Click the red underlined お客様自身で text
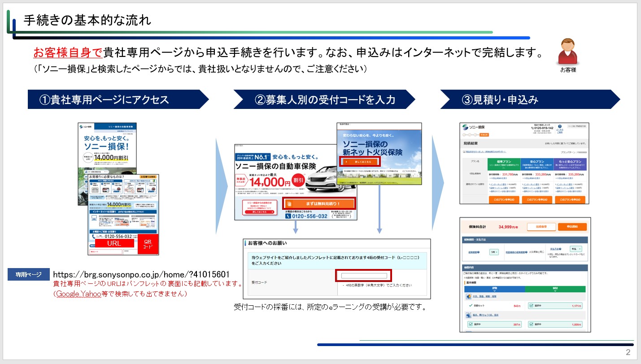This screenshot has height=364, width=641. click(x=68, y=53)
